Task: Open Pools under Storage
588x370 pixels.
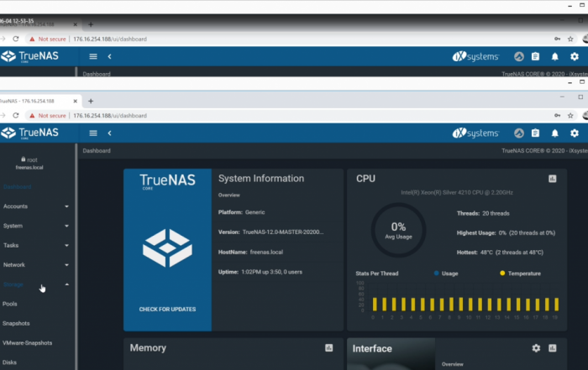Action: 10,304
